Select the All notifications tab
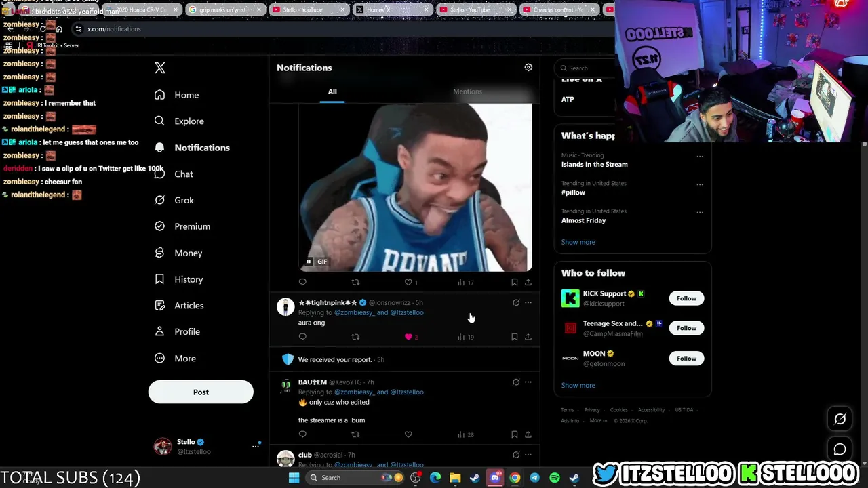 click(332, 91)
